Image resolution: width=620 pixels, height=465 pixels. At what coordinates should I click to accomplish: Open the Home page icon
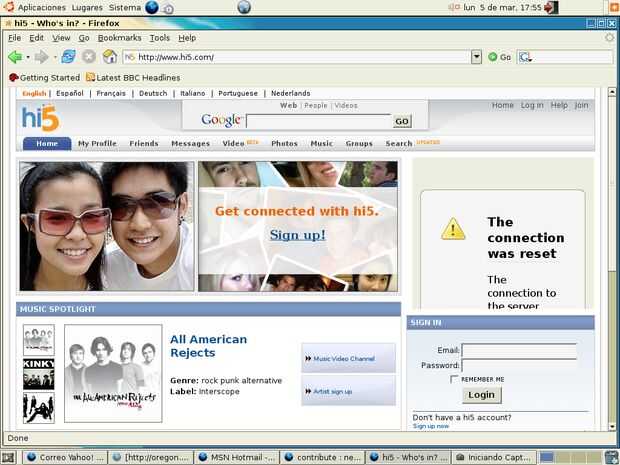point(110,57)
